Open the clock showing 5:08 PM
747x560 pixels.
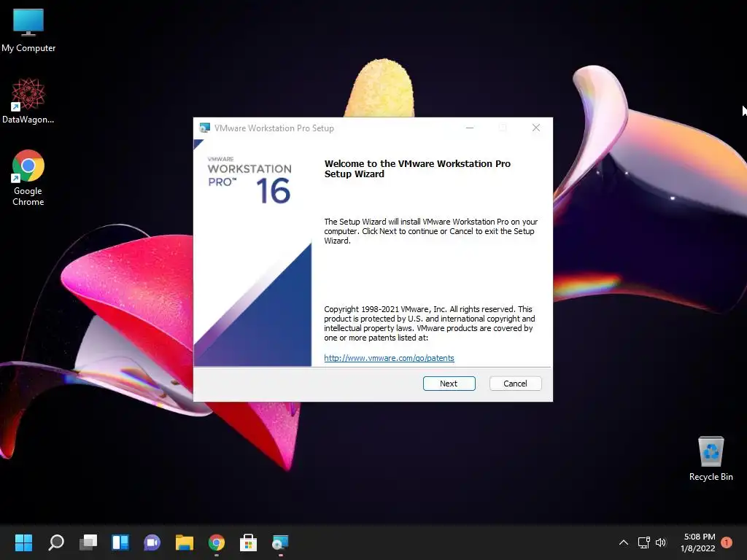click(698, 542)
